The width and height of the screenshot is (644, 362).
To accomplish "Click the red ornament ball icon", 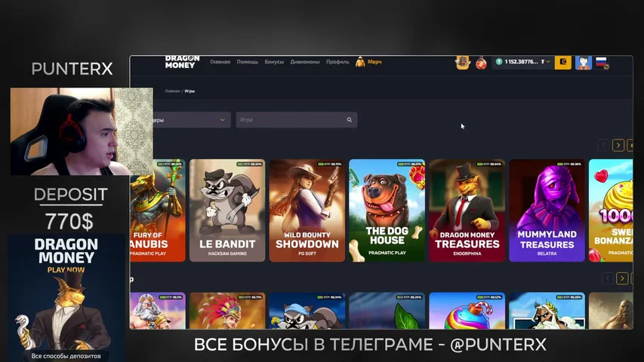I will pos(481,63).
